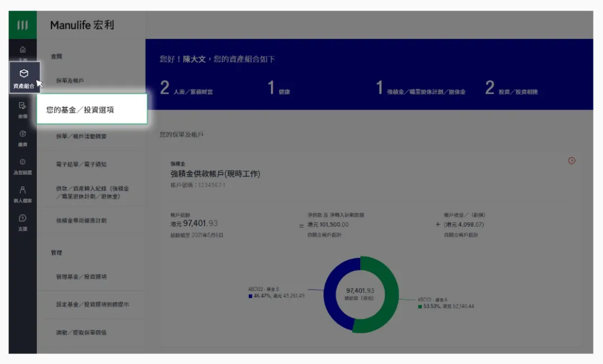
Task: Click the 結餘截至 2021年5月6日 date text
Action: pos(197,235)
